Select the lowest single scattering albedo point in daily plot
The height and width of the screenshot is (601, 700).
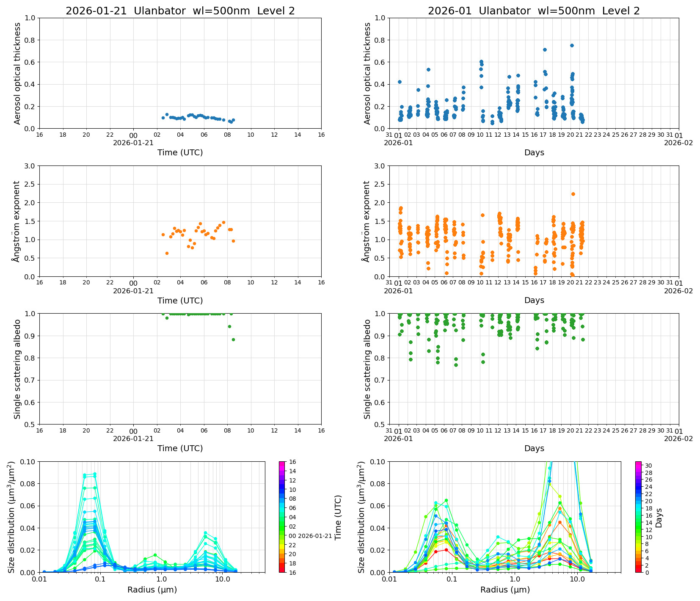click(x=233, y=340)
